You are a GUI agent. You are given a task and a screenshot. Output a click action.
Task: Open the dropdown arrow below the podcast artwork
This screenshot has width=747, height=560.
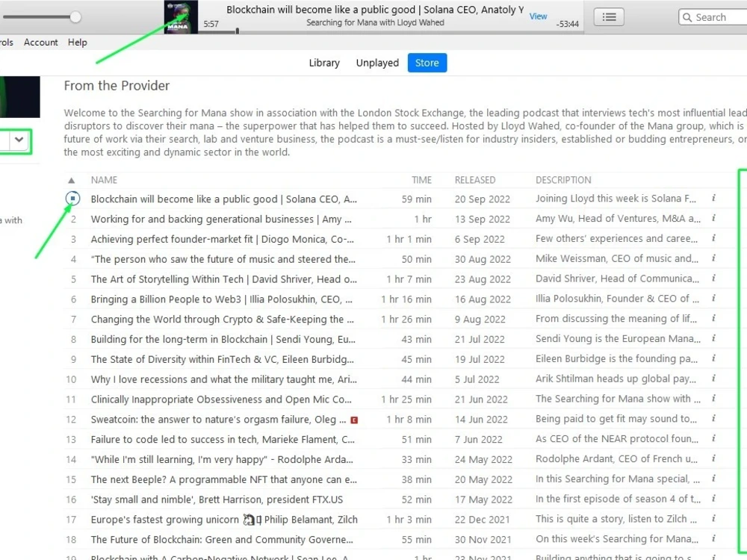(x=19, y=140)
